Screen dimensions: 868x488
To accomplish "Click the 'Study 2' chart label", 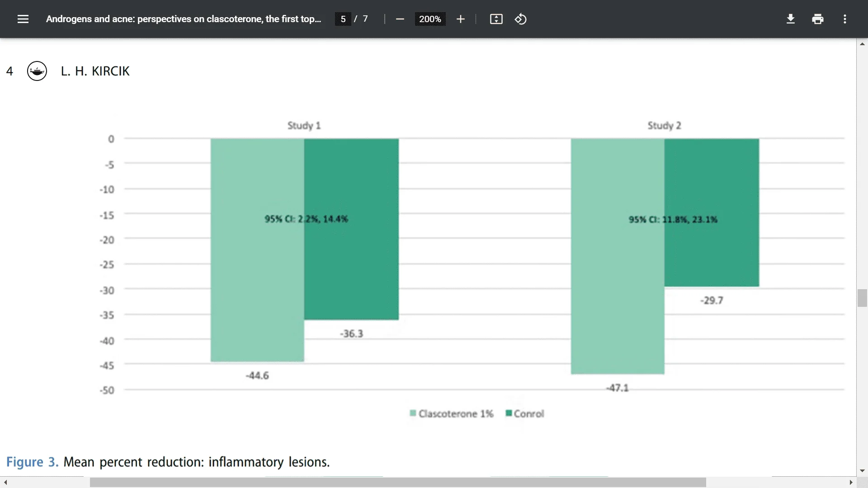I will (x=664, y=126).
